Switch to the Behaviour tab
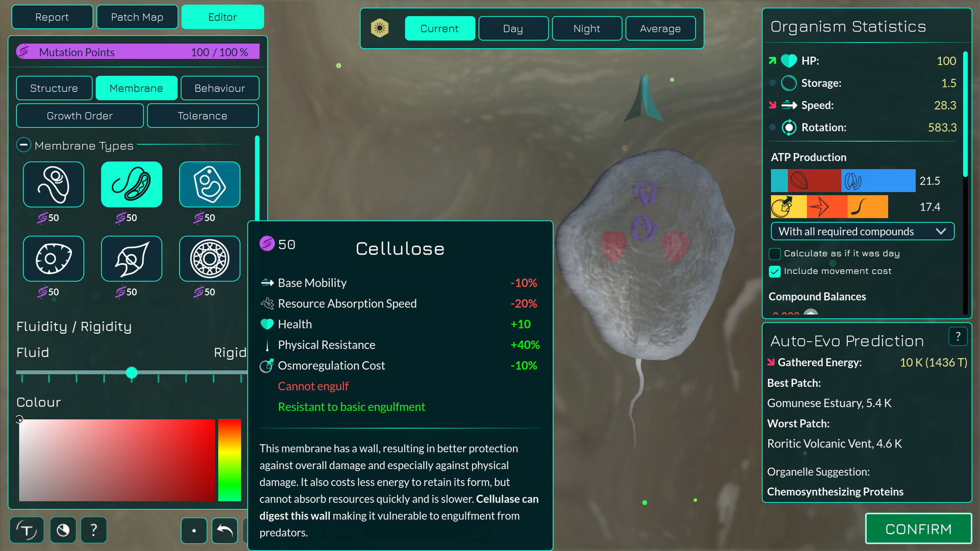Image resolution: width=980 pixels, height=551 pixels. click(x=220, y=88)
